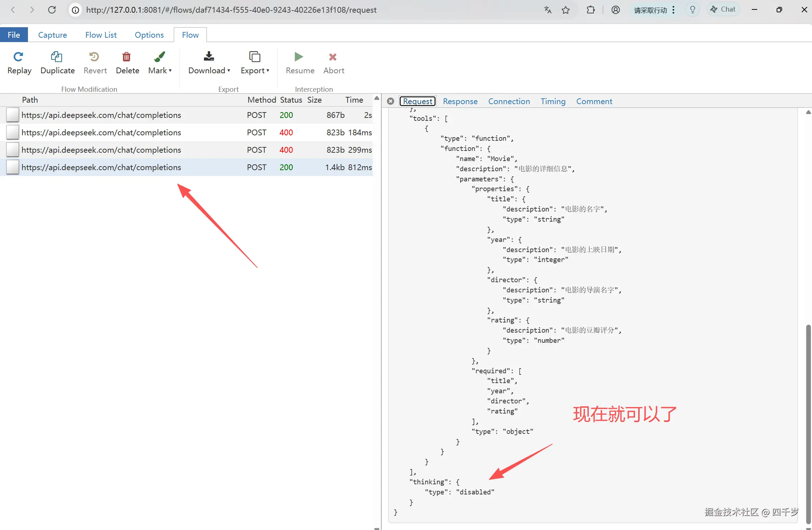Screen dimensions: 812x530
Task: Focus the address bar URL
Action: click(231, 10)
